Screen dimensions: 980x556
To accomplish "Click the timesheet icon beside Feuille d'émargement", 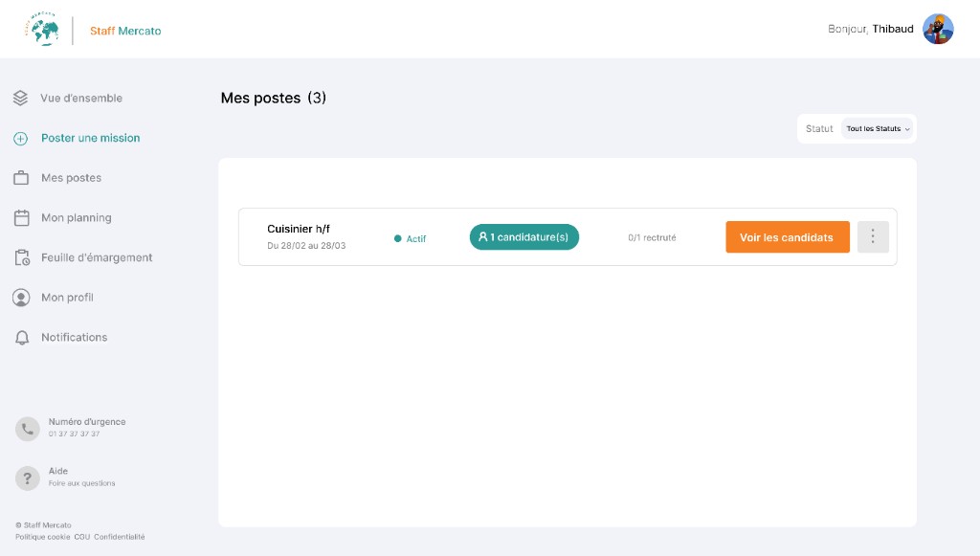I will 22,257.
